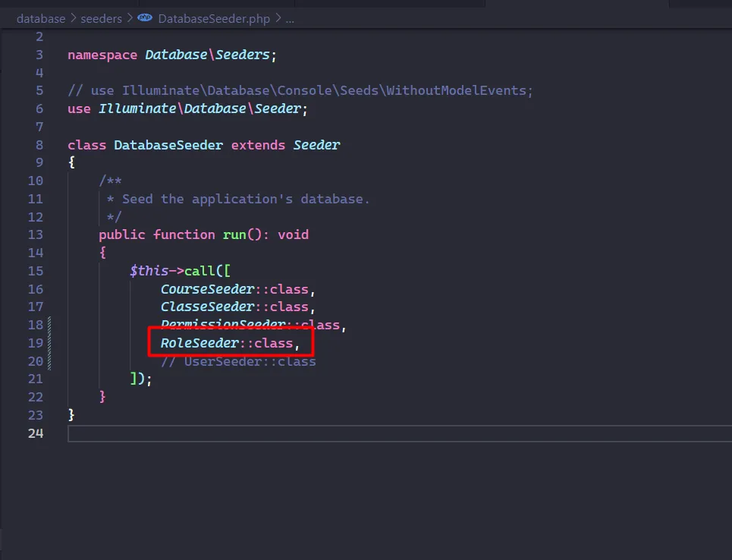Click the run function name
Screen dimensions: 732x560
pyautogui.click(x=234, y=234)
